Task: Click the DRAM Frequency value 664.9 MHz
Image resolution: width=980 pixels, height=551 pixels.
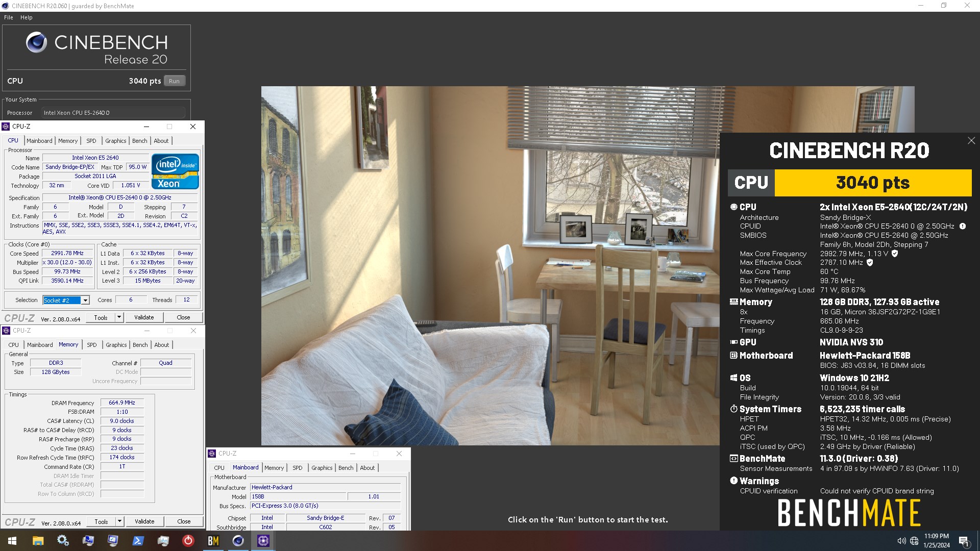Action: coord(122,403)
